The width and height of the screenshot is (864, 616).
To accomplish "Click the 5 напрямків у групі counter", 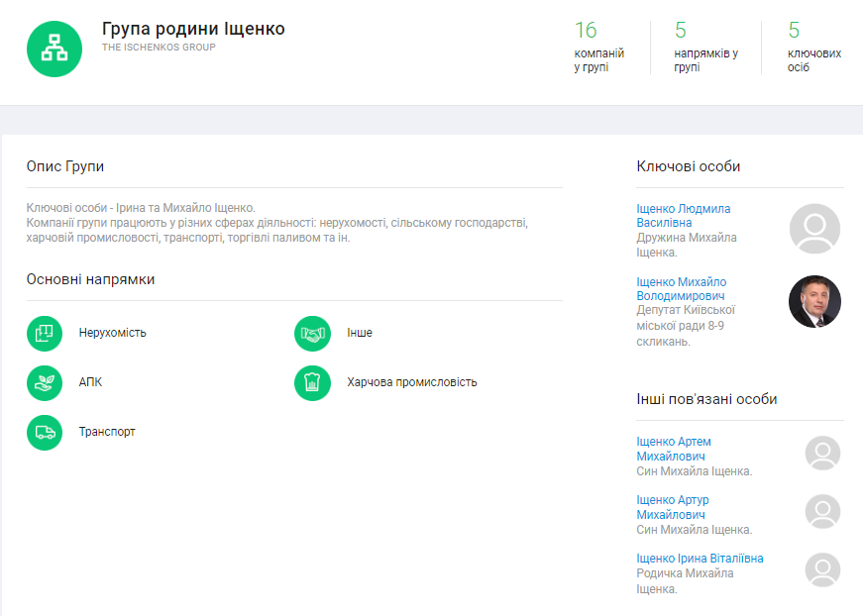I will pyautogui.click(x=704, y=47).
